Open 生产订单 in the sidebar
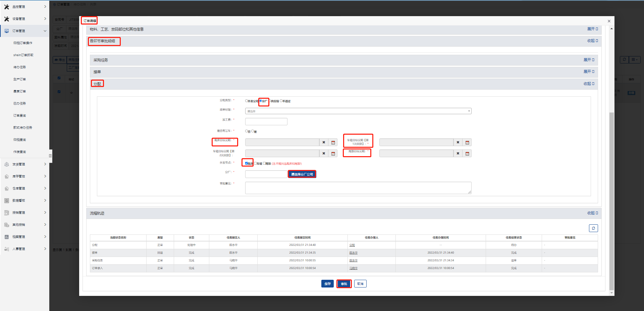Screen dimensions: 644x311 [x=19, y=79]
